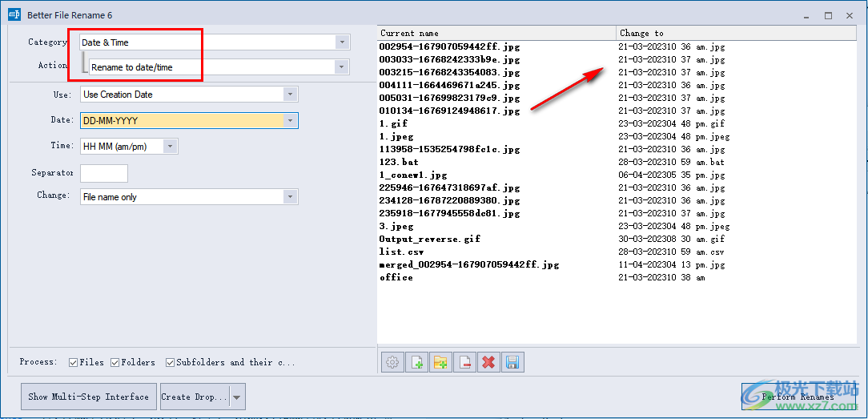Click new name 23-03-202304 48 pm.gif
The width and height of the screenshot is (868, 419).
tap(672, 123)
